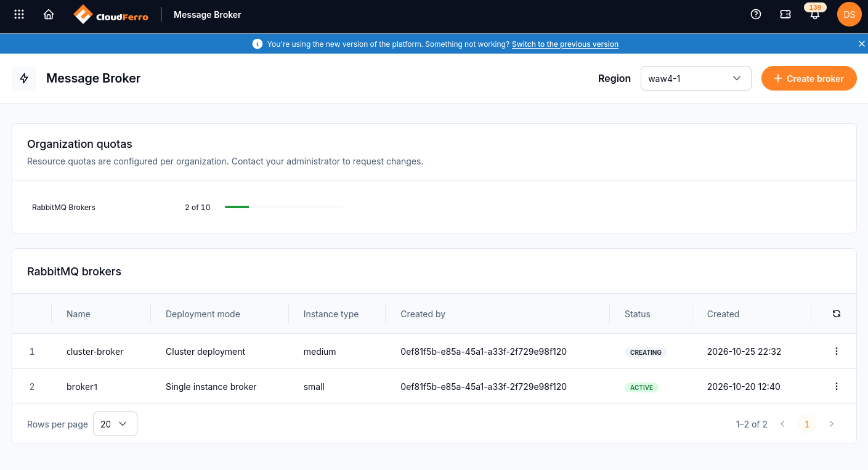Open actions menu for cluster-broker row
The image size is (868, 470).
coord(837,351)
